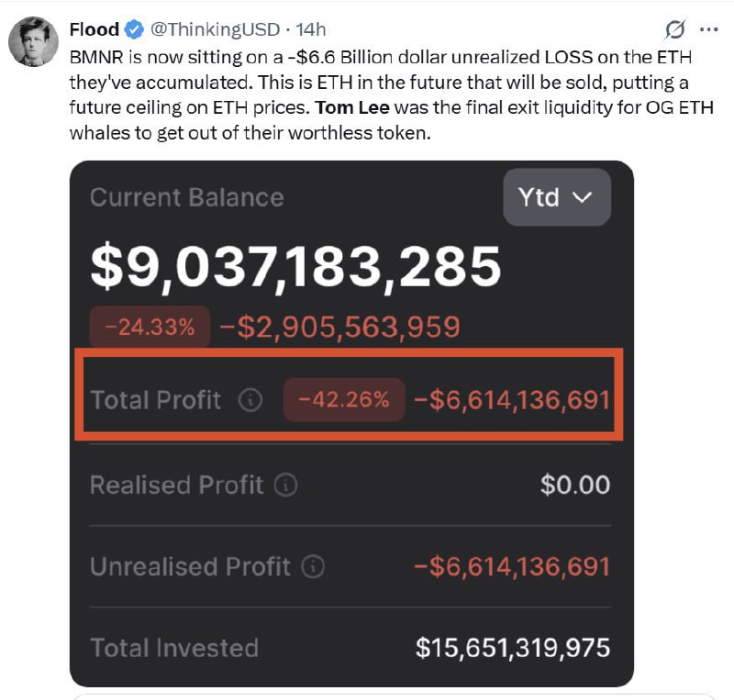The width and height of the screenshot is (734, 700).
Task: Click the -42.26% percentage badge
Action: (x=342, y=400)
